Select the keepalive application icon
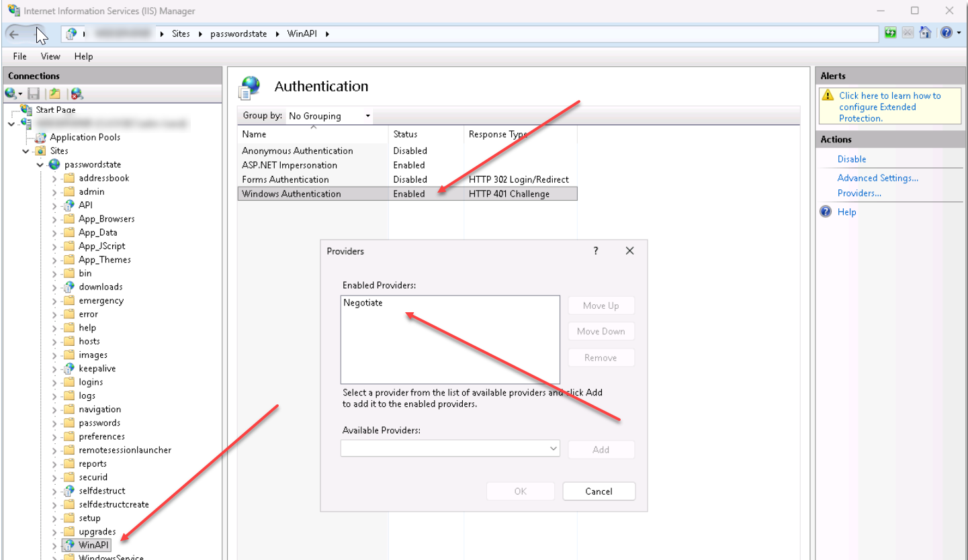This screenshot has width=968, height=560. point(69,369)
